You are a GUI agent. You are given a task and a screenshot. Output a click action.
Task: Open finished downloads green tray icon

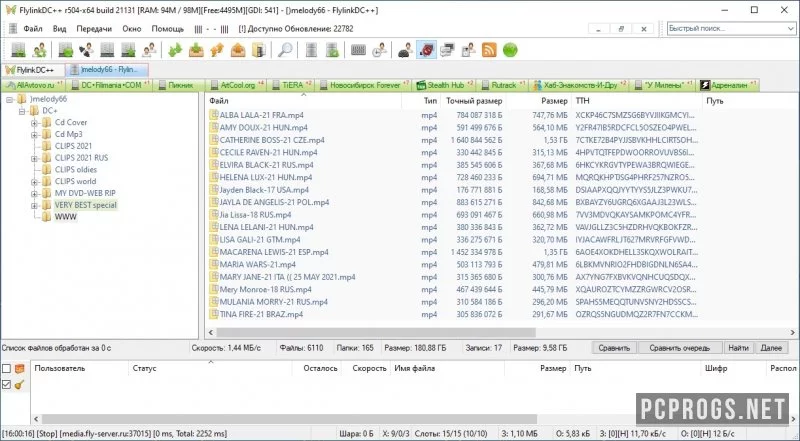click(196, 50)
